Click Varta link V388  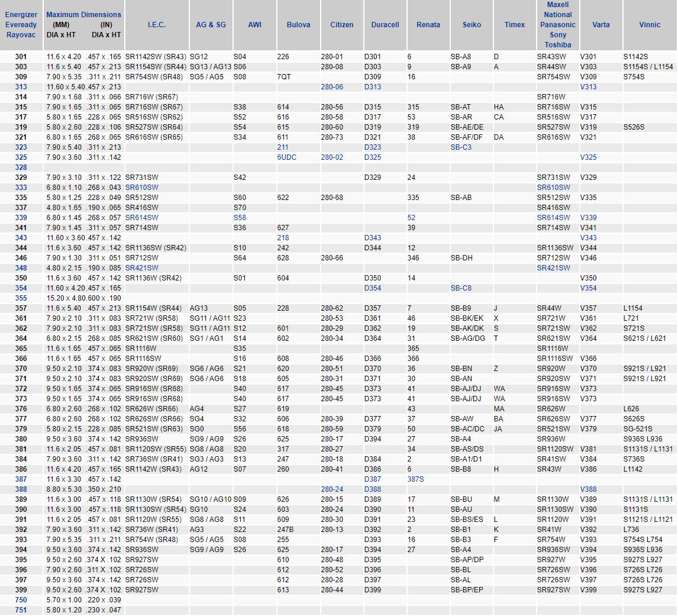coord(588,489)
